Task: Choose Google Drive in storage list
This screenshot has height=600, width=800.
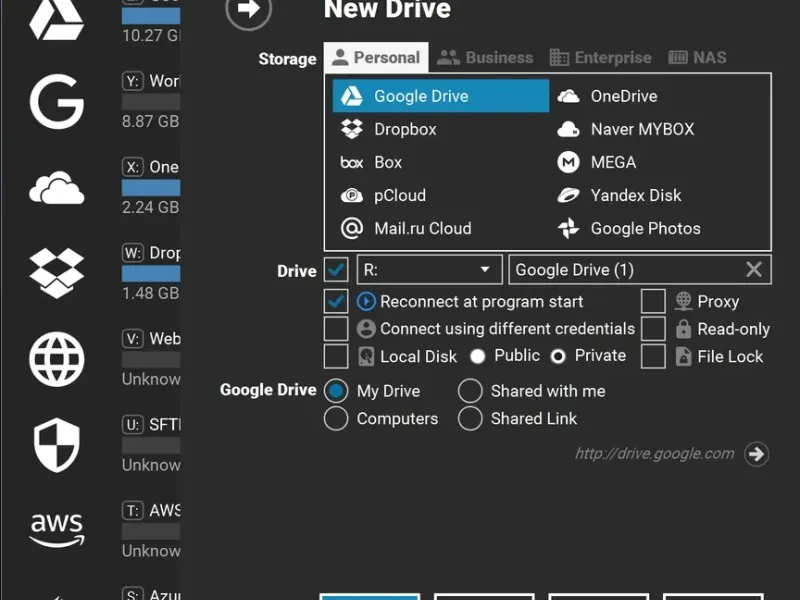Action: click(441, 96)
